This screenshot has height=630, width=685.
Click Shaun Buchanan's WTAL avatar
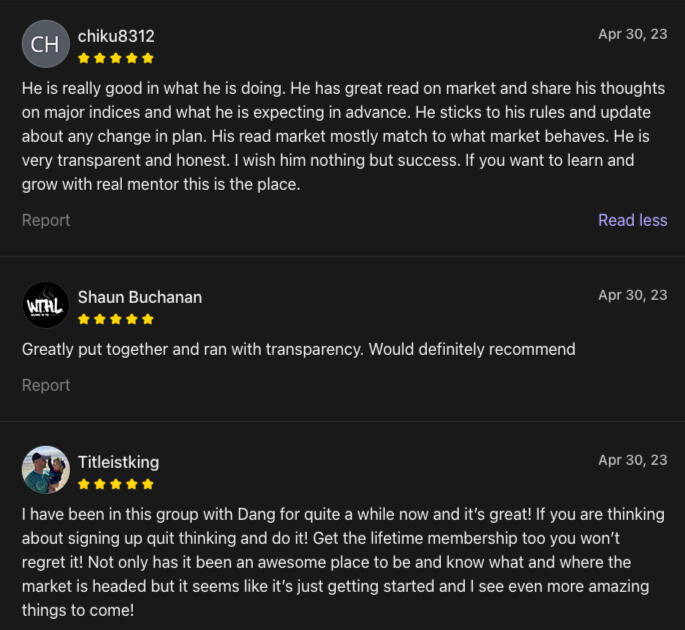45,305
